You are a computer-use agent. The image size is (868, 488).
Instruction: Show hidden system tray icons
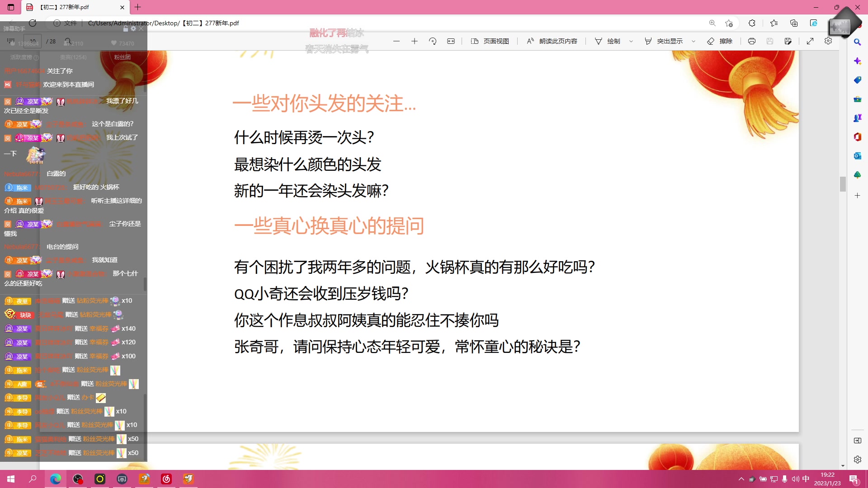point(741,479)
